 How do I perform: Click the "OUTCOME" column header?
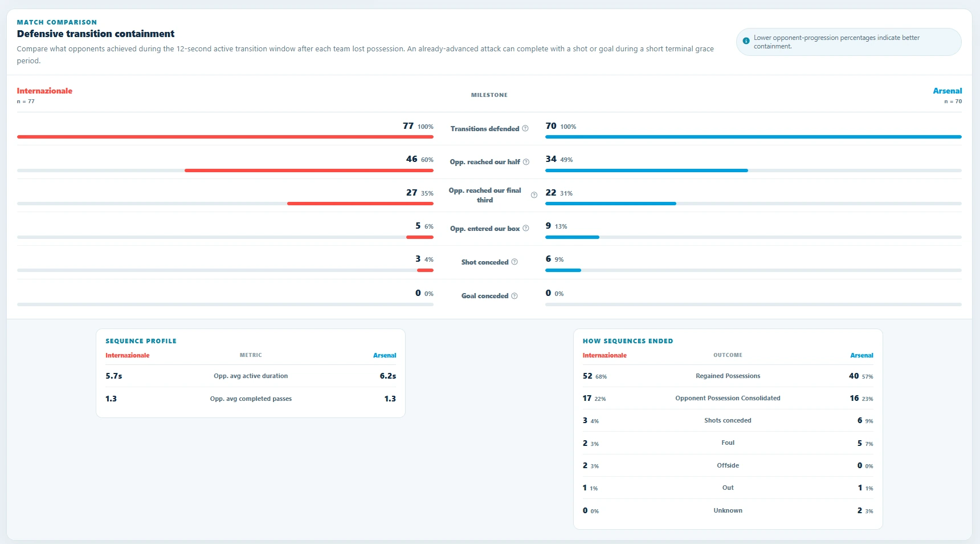coord(728,355)
